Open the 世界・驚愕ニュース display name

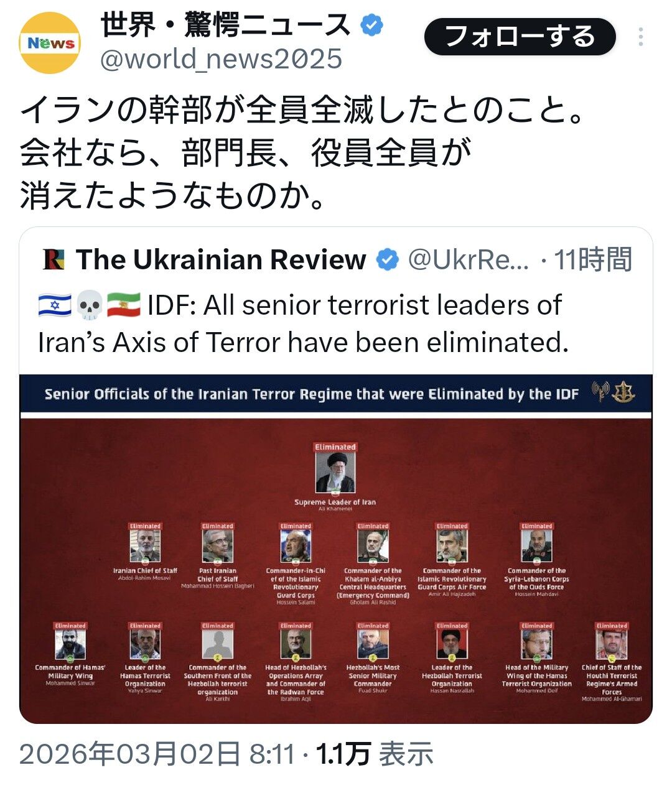click(226, 26)
